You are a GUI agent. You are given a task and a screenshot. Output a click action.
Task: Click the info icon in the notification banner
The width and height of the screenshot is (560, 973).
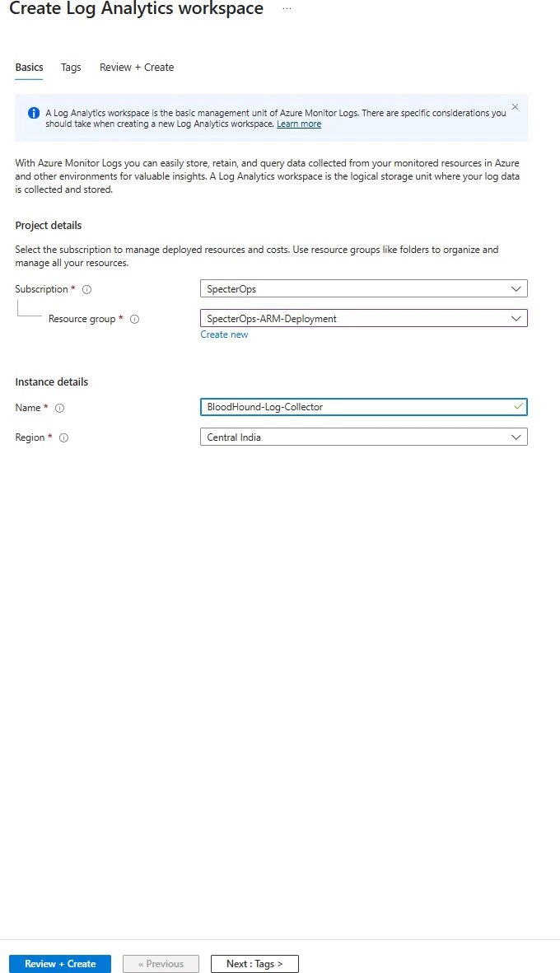tap(31, 113)
